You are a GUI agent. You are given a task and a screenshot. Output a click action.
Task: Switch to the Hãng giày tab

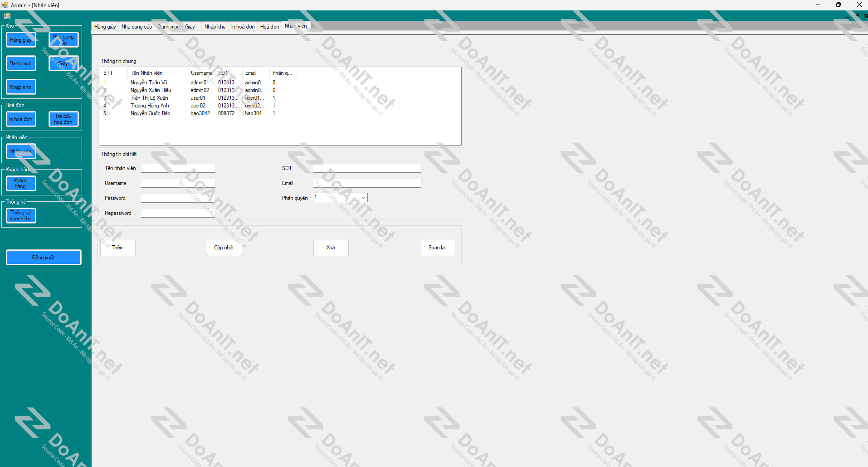tap(105, 27)
